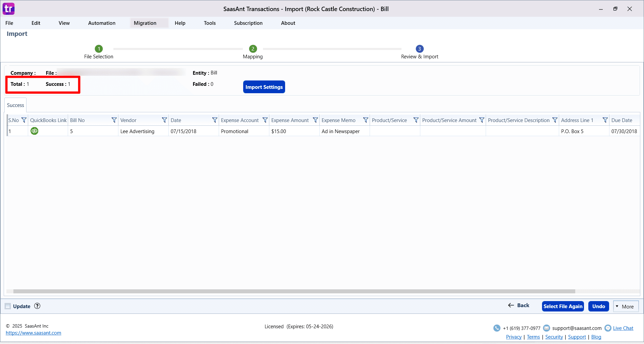Click the support@saasant.com email text
Screen dimensions: 644x344
(577, 328)
